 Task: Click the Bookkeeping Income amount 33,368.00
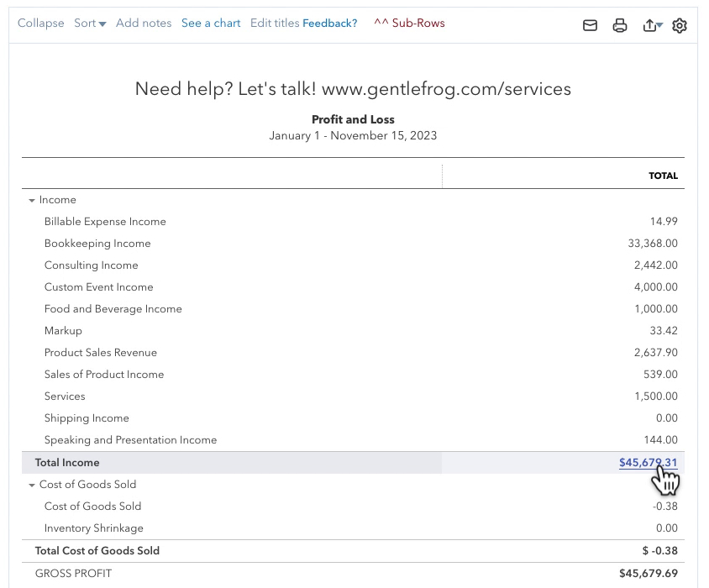653,244
